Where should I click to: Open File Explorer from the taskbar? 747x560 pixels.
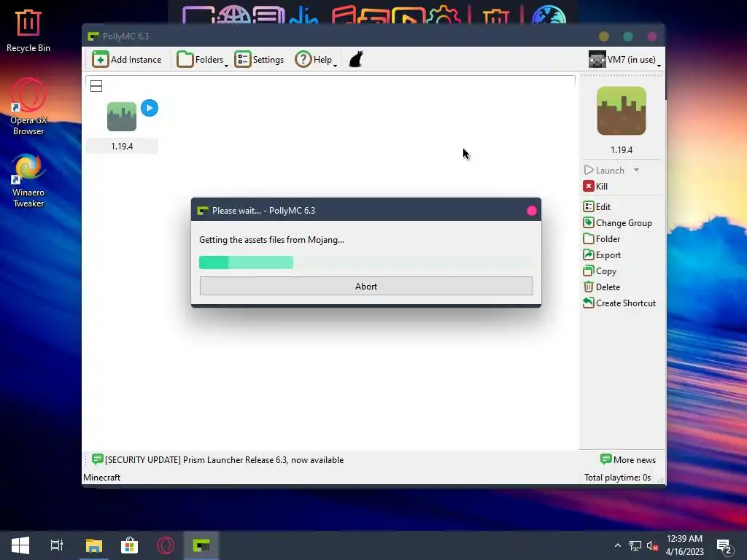[x=94, y=545]
